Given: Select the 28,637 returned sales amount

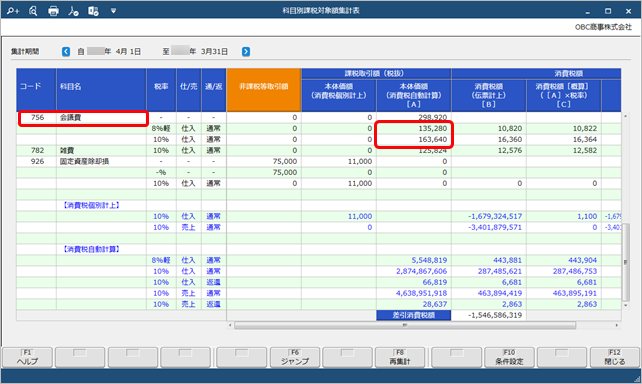Looking at the screenshot, I should coord(414,305).
